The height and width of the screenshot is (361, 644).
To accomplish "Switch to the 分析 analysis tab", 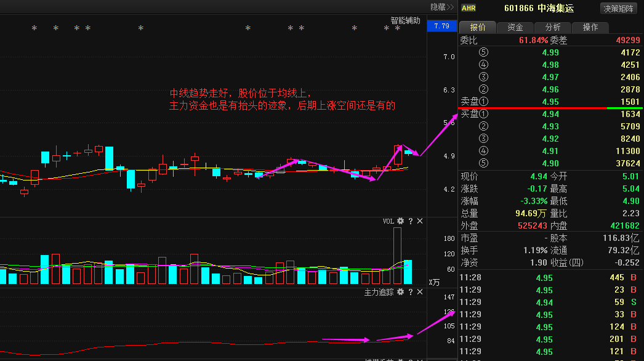I will (553, 27).
